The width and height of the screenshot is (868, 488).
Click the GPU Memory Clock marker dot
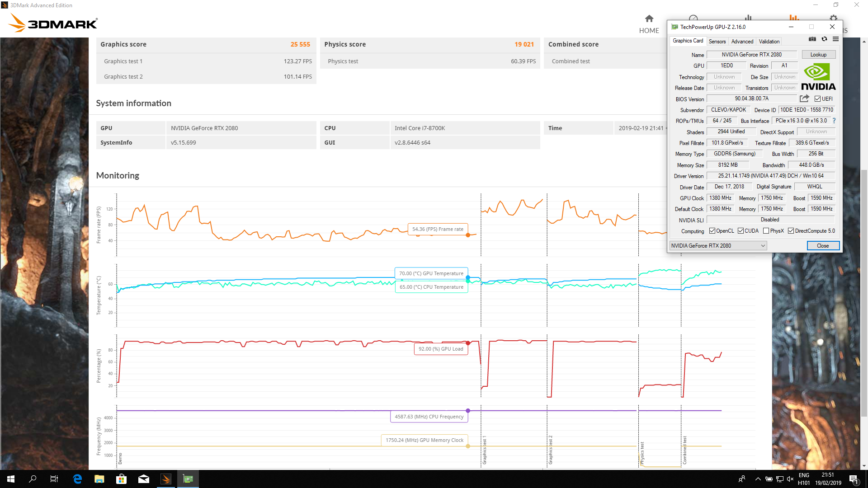pos(468,446)
